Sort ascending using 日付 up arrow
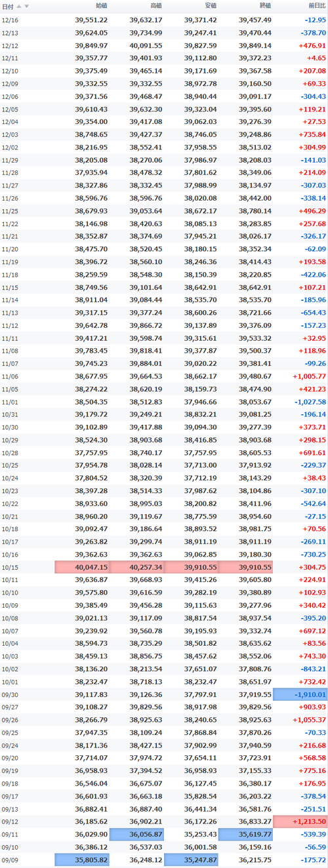 click(x=18, y=6)
